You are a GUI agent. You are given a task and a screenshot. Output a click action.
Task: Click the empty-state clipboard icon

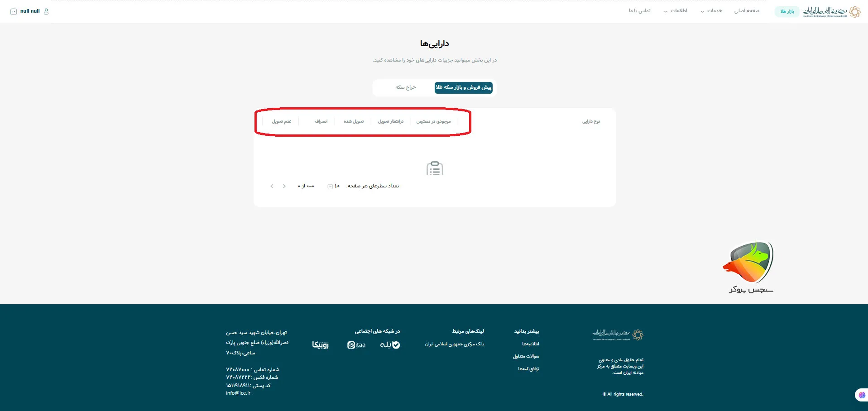[435, 168]
